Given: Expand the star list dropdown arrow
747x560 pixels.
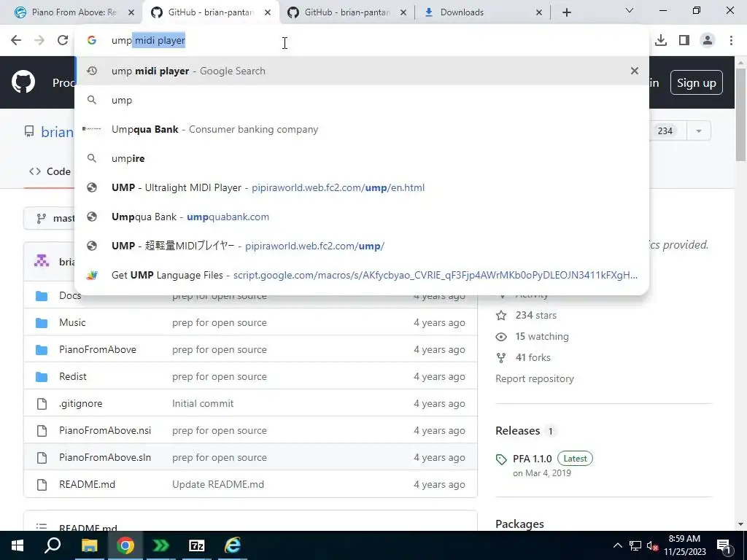Looking at the screenshot, I should 698,131.
